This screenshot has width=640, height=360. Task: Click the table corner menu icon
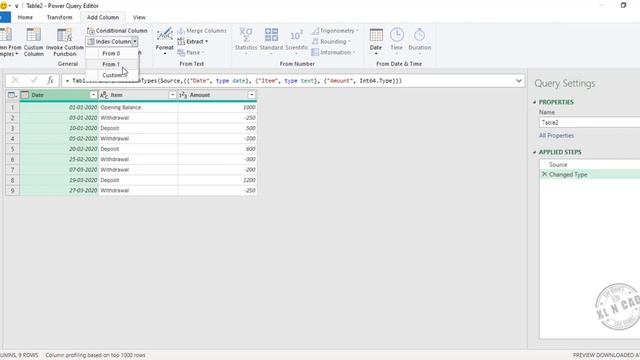[x=12, y=95]
